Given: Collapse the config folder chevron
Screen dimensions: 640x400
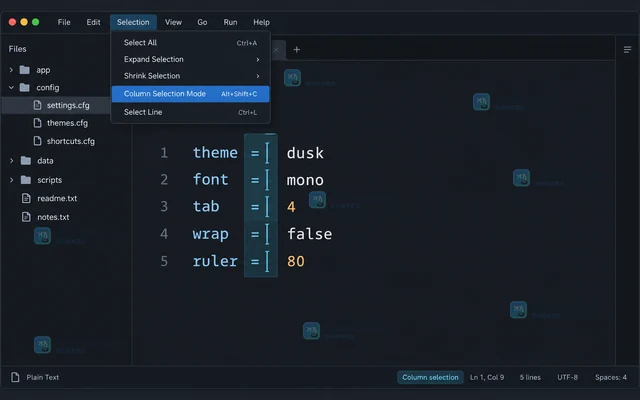Looking at the screenshot, I should (x=11, y=87).
